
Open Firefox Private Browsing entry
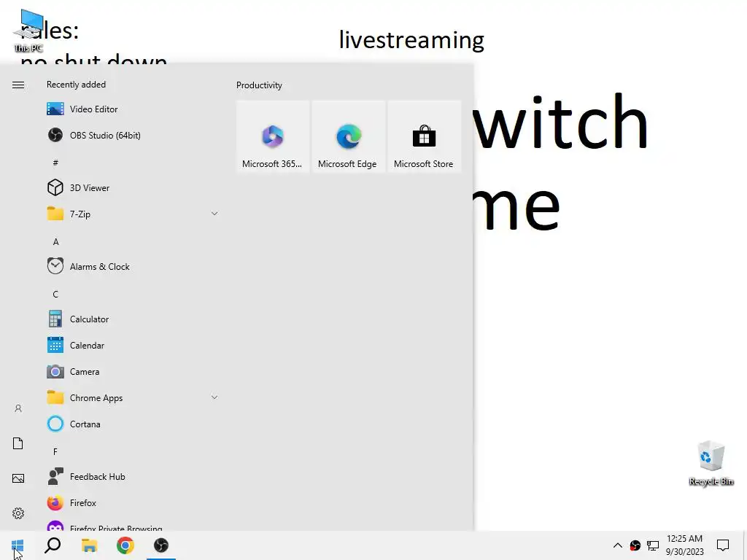pyautogui.click(x=133, y=524)
